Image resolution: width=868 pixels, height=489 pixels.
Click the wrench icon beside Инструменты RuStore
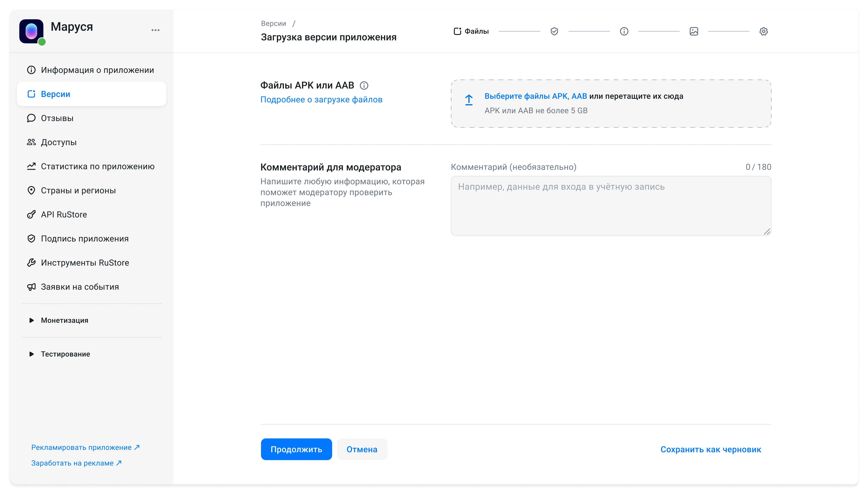(x=31, y=263)
